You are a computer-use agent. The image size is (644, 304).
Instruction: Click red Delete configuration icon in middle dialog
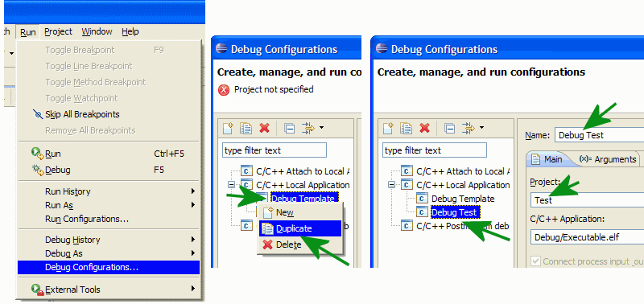point(265,129)
